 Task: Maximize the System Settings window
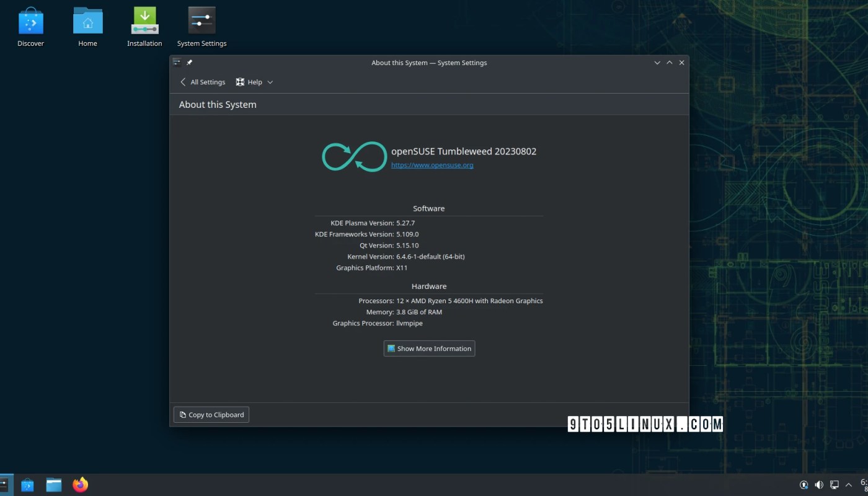tap(670, 63)
